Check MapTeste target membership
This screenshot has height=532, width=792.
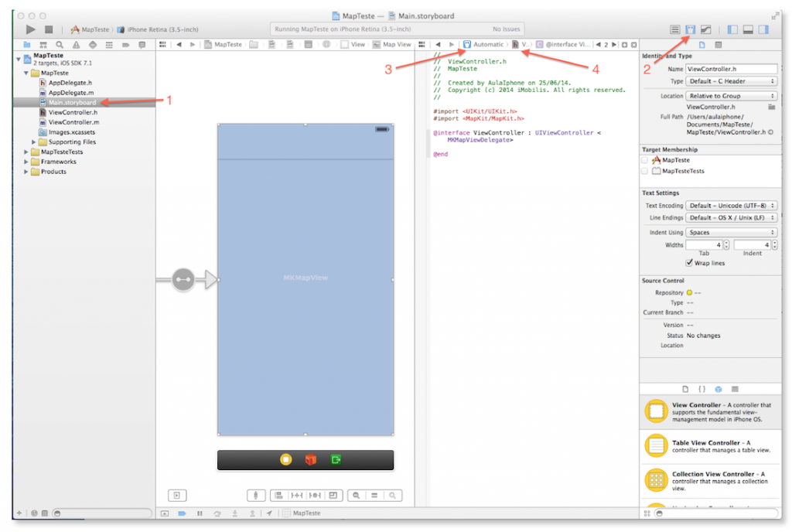tap(644, 160)
